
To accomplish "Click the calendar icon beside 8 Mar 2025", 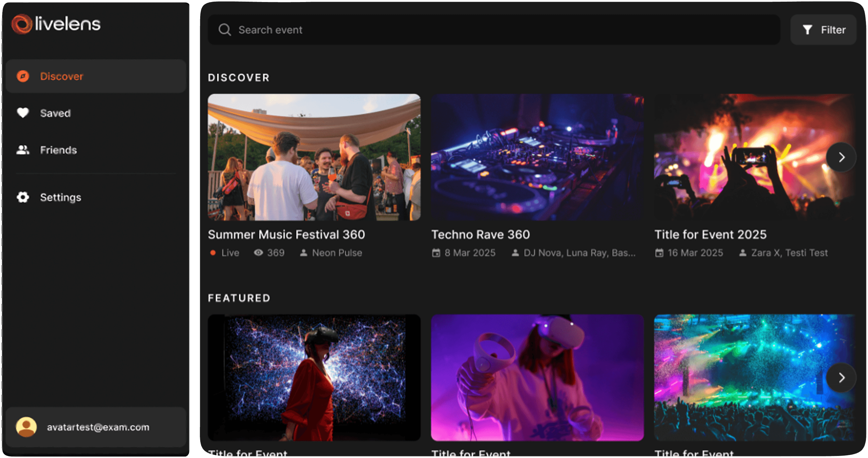I will tap(436, 253).
